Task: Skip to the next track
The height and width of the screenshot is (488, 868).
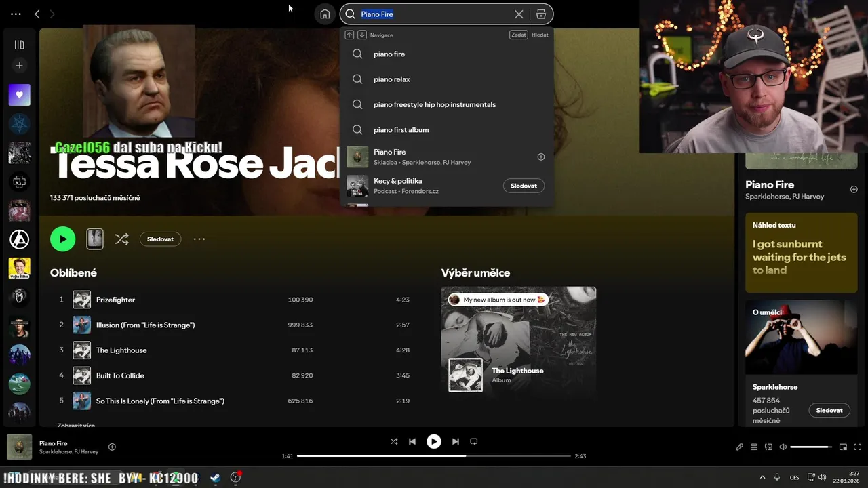Action: [456, 441]
